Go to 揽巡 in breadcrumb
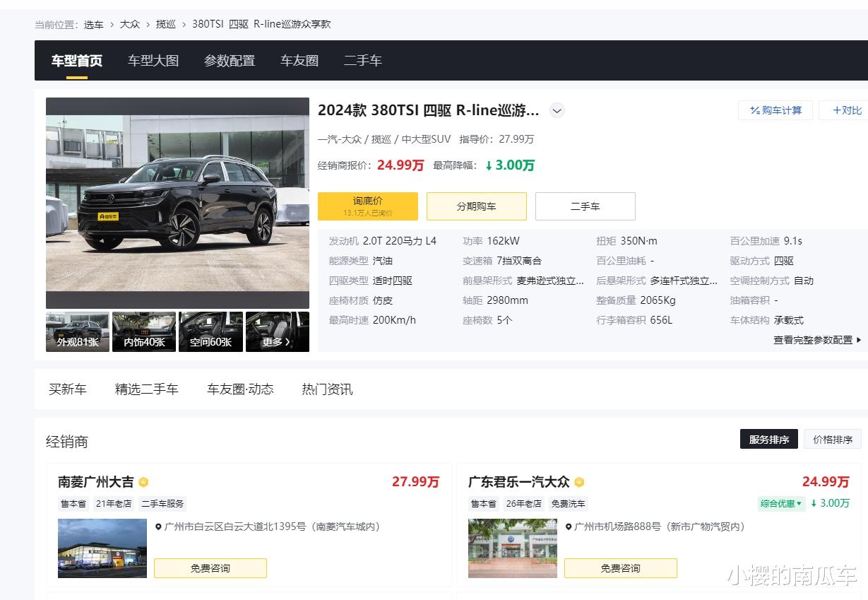 (x=166, y=24)
